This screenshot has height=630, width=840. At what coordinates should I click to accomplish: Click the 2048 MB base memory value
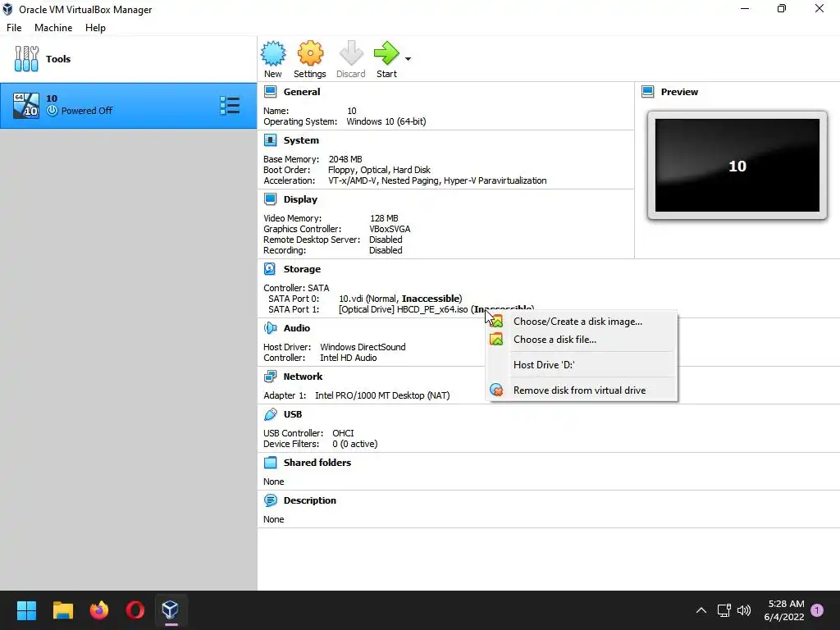(345, 159)
